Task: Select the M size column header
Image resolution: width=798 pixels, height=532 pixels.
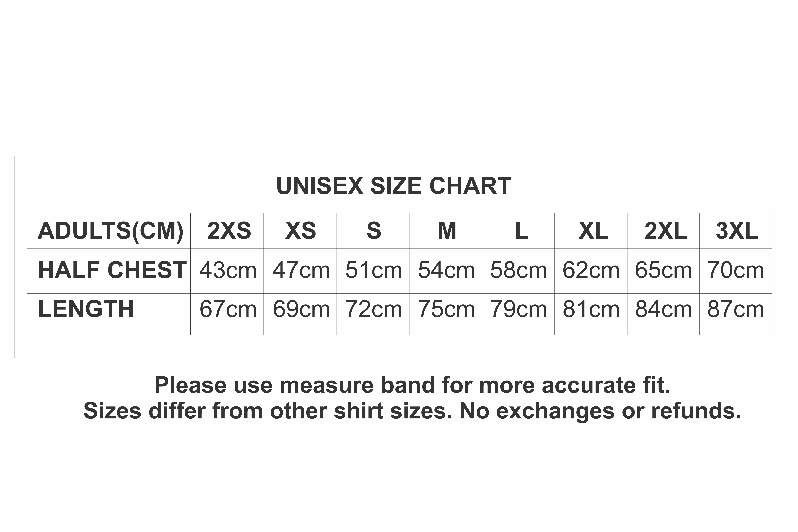Action: tap(445, 231)
